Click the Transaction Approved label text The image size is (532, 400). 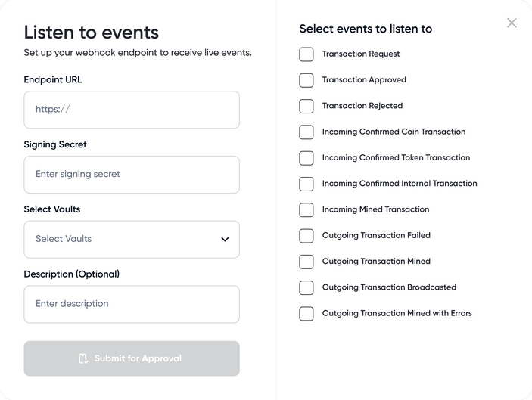[364, 80]
